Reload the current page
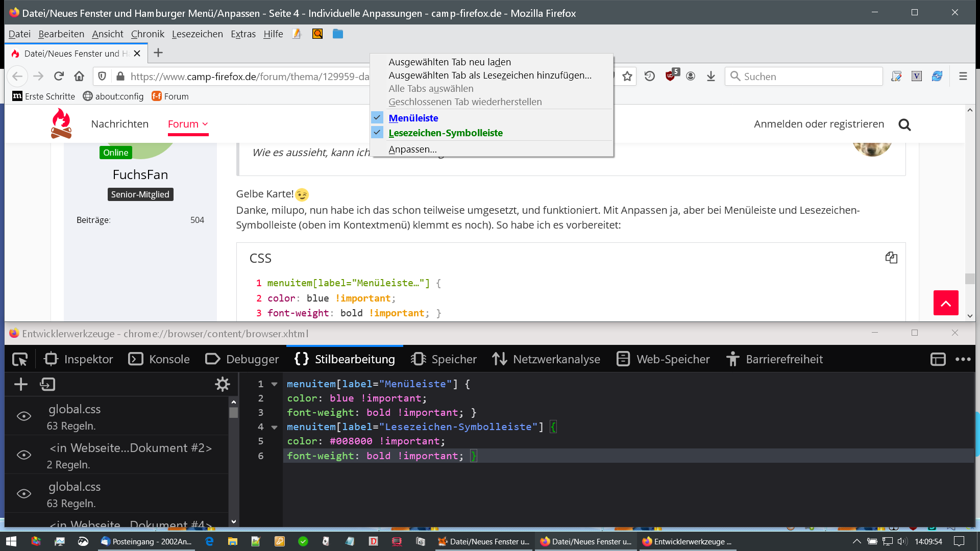The image size is (980, 551). click(x=59, y=77)
